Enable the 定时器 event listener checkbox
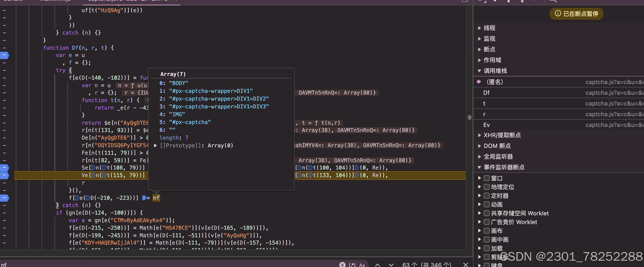The width and height of the screenshot is (644, 267). [x=486, y=196]
